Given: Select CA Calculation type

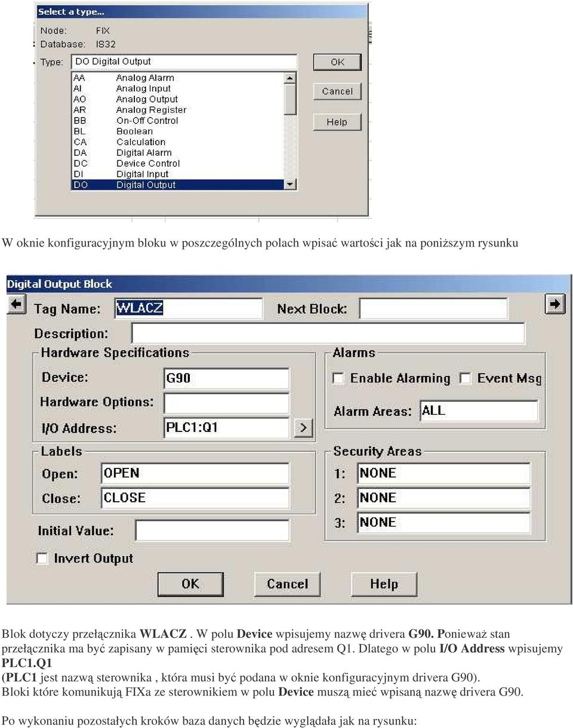Looking at the screenshot, I should [x=177, y=142].
